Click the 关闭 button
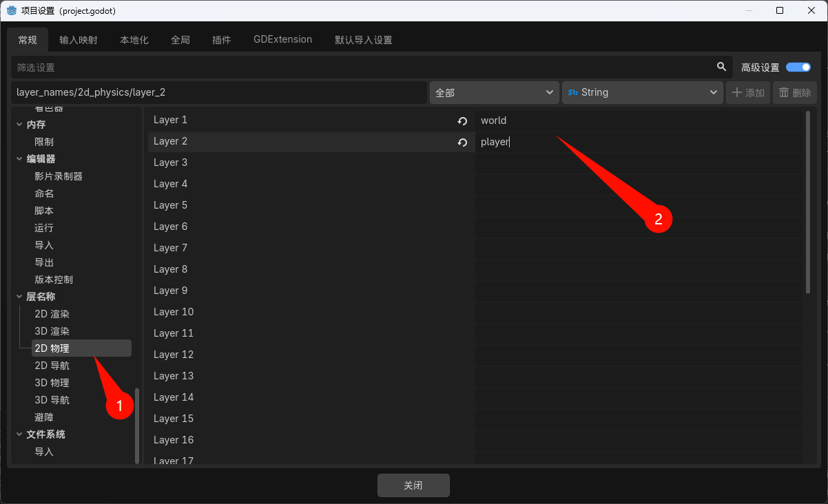This screenshot has height=504, width=828. click(x=413, y=485)
